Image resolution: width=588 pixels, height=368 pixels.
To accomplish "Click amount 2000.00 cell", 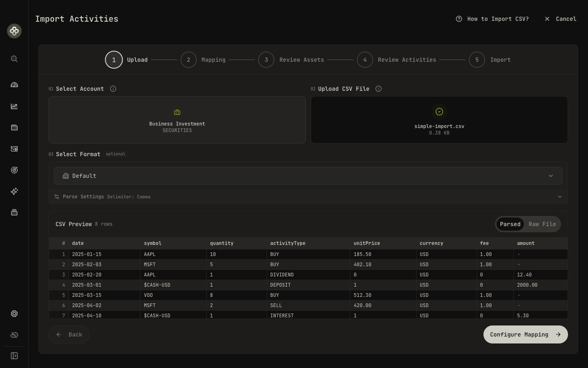I will coord(541,285).
